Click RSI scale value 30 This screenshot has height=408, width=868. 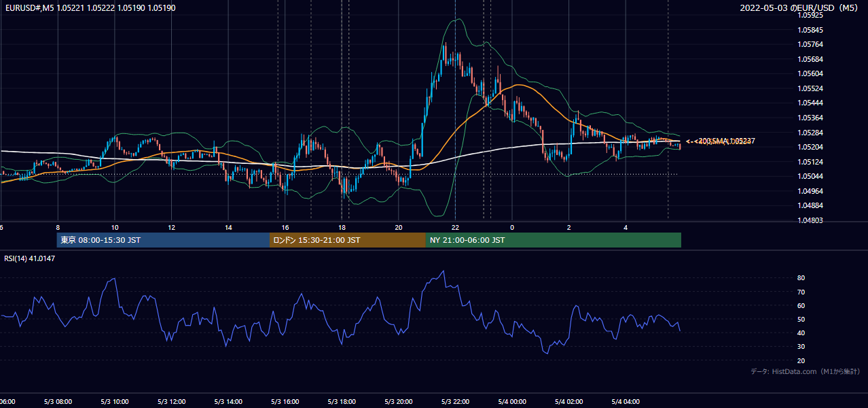[801, 347]
